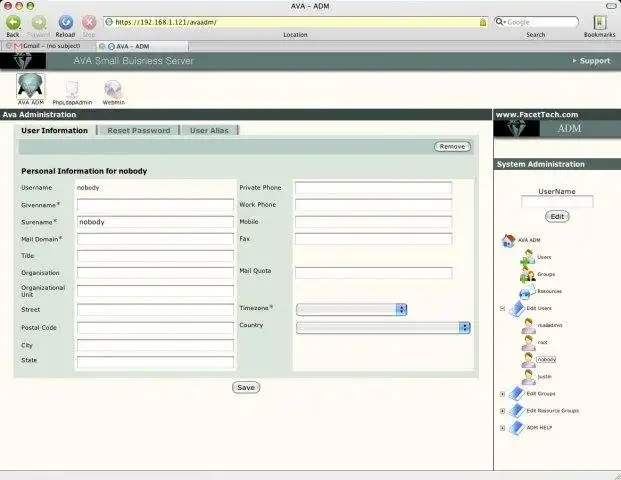Viewport: 621px width, 480px height.
Task: Click the Edit Users folder icon
Action: pyautogui.click(x=517, y=309)
